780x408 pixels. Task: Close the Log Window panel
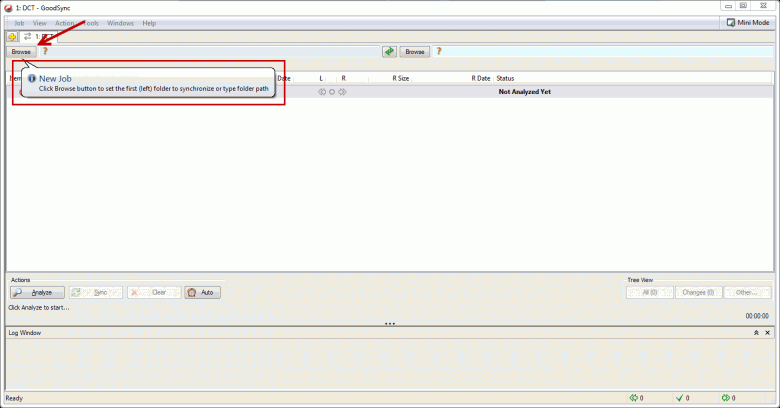(768, 333)
